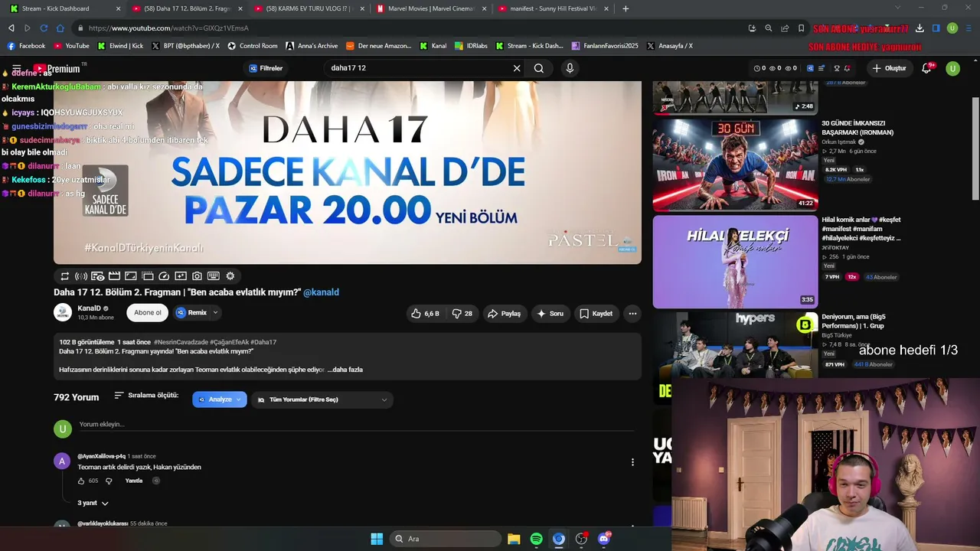
Task: Expand the Remix dropdown arrow
Action: (x=215, y=312)
